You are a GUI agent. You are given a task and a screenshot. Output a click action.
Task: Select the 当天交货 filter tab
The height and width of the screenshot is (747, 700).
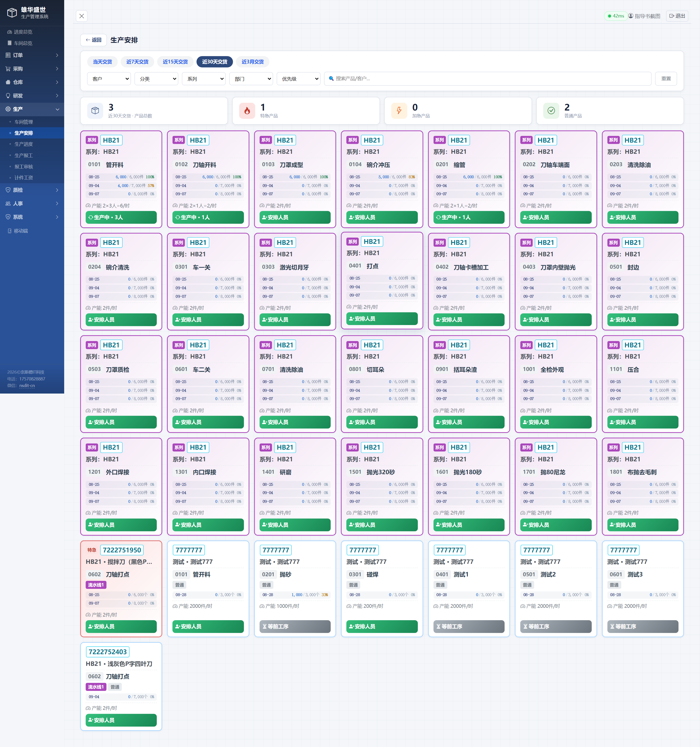click(x=103, y=62)
